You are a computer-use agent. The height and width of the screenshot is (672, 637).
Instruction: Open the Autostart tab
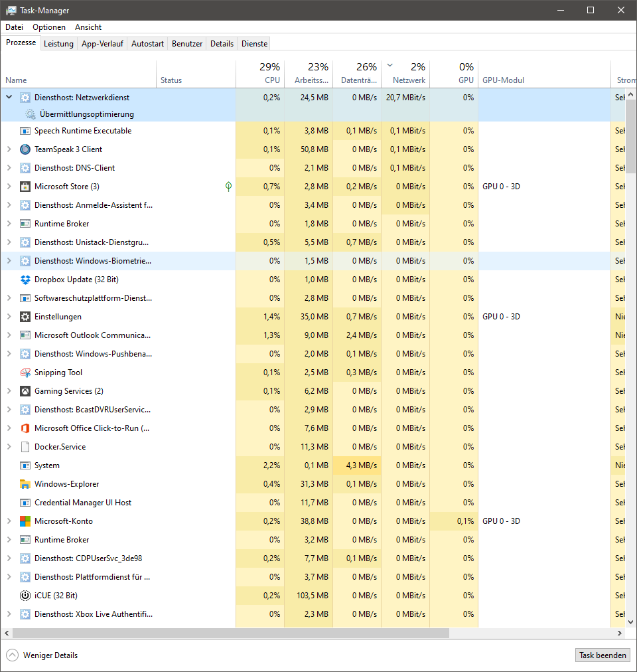coord(147,44)
